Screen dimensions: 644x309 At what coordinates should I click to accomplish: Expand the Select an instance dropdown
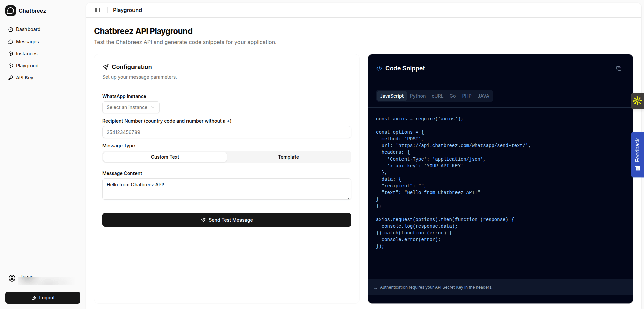[131, 107]
